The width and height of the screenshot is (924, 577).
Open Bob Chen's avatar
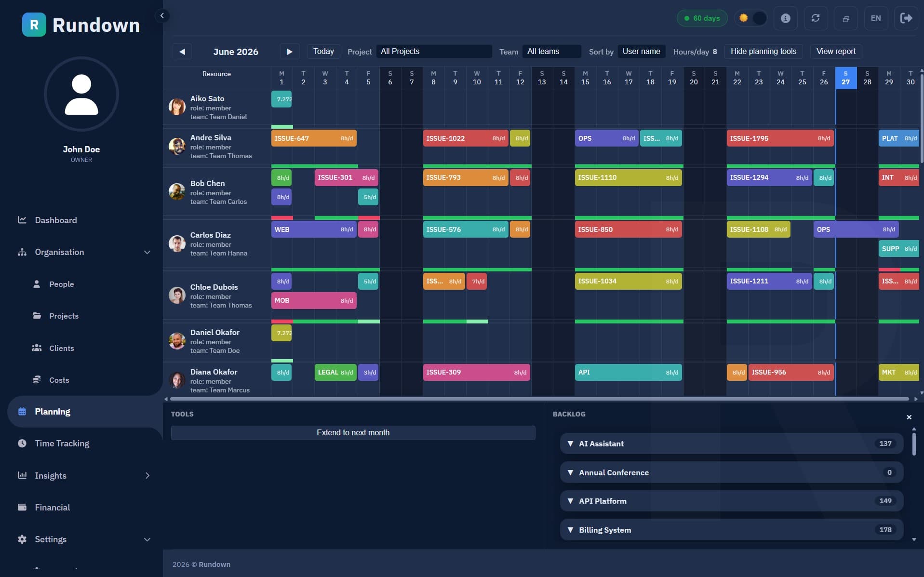coord(177,192)
